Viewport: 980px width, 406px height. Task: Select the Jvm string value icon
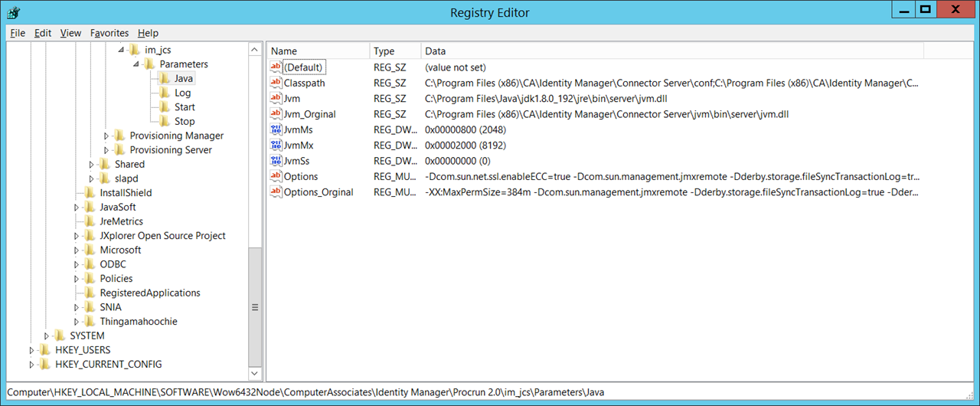(276, 98)
